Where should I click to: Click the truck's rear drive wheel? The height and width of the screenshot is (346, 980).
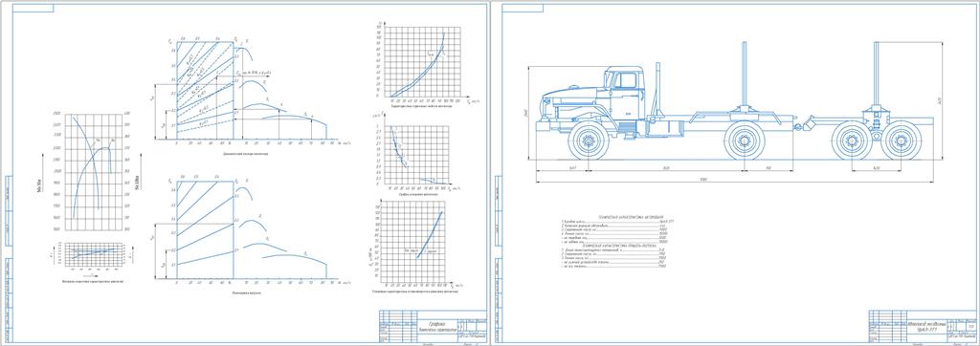(x=746, y=141)
